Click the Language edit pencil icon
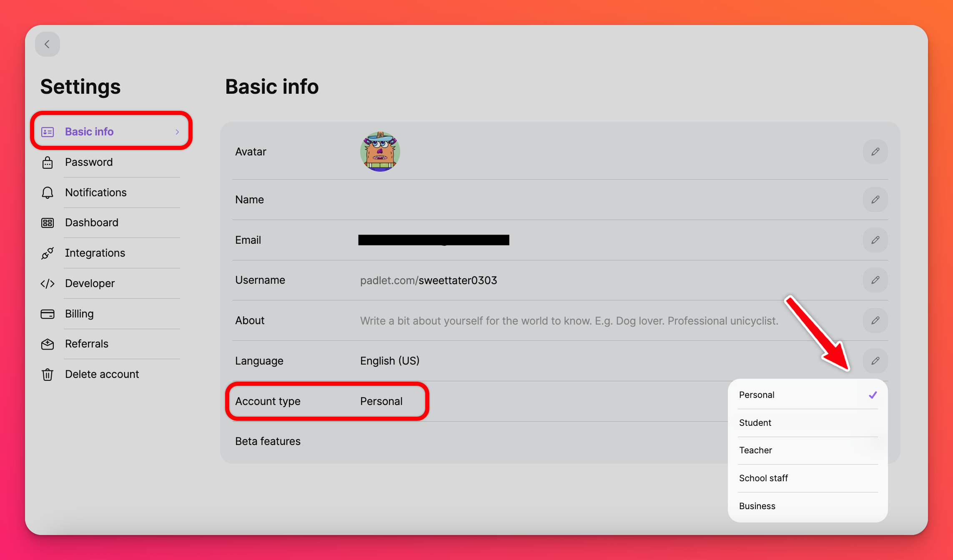 [875, 361]
